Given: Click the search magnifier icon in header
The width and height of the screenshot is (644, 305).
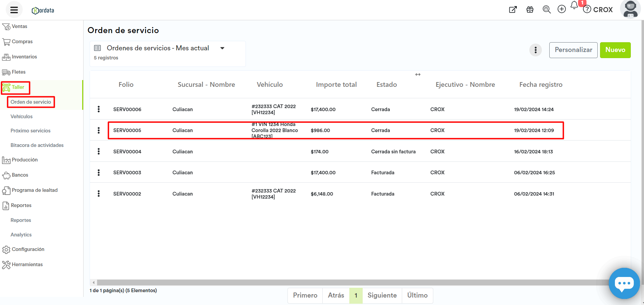Looking at the screenshot, I should tap(546, 9).
